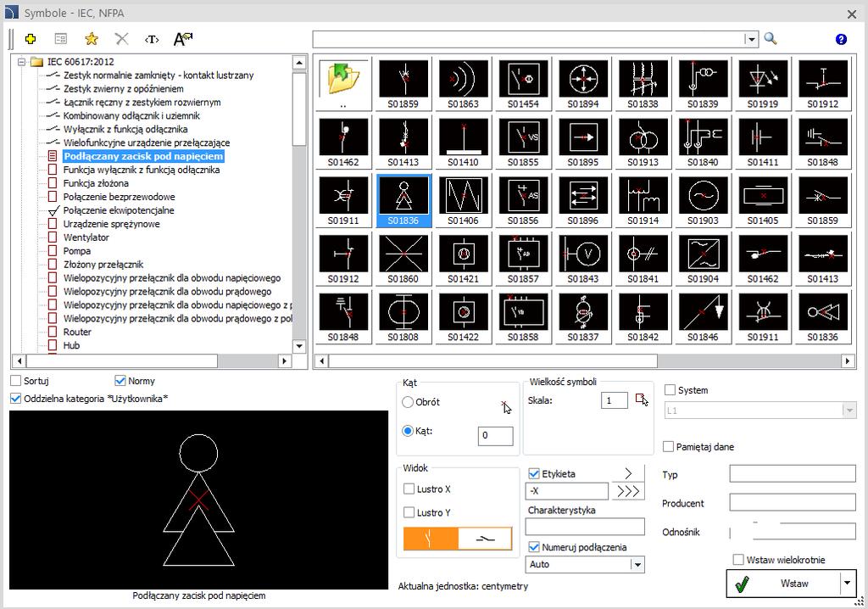The height and width of the screenshot is (609, 868).
Task: Click the Etykieta -X text field
Action: (566, 491)
